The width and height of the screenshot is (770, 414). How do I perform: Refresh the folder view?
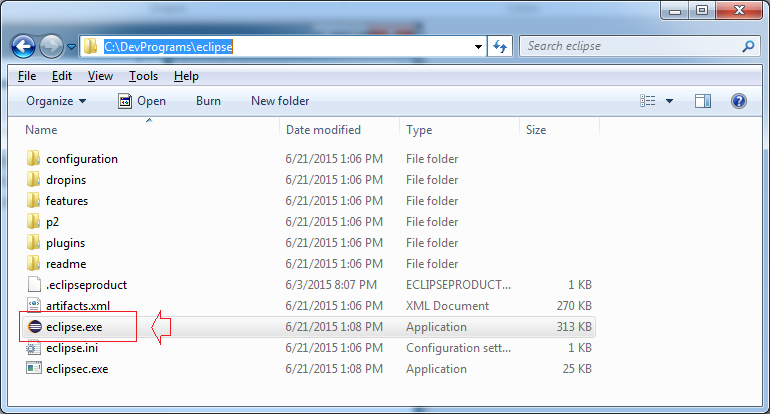(x=500, y=47)
